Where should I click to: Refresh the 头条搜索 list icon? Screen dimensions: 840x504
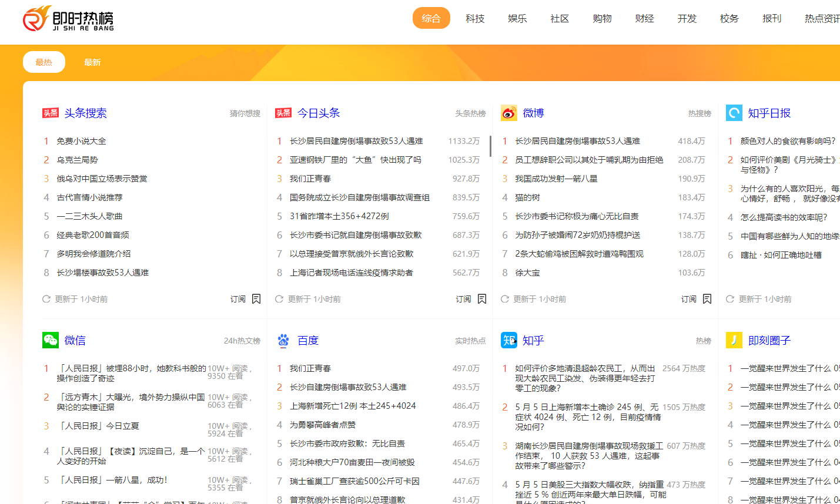[46, 299]
